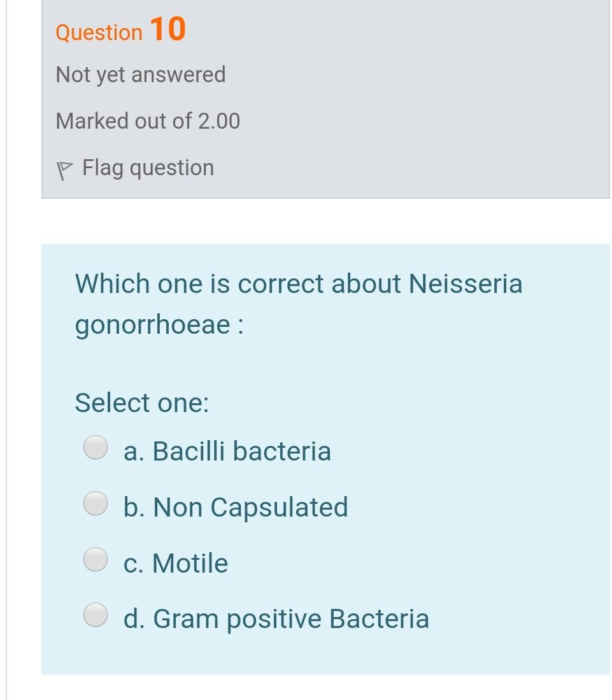Select radio button for option a

96,447
